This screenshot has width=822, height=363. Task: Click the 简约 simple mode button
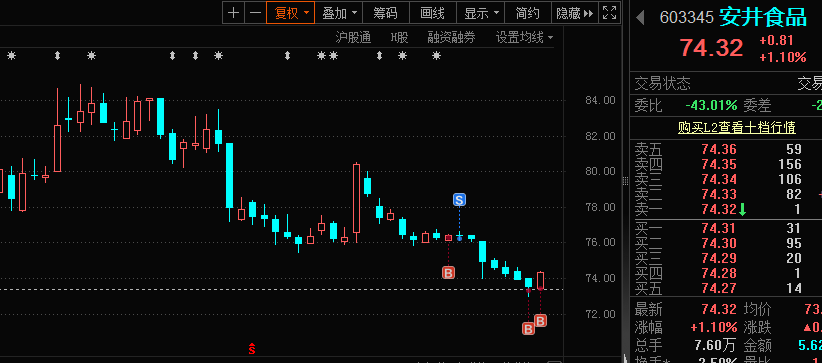[x=527, y=13]
